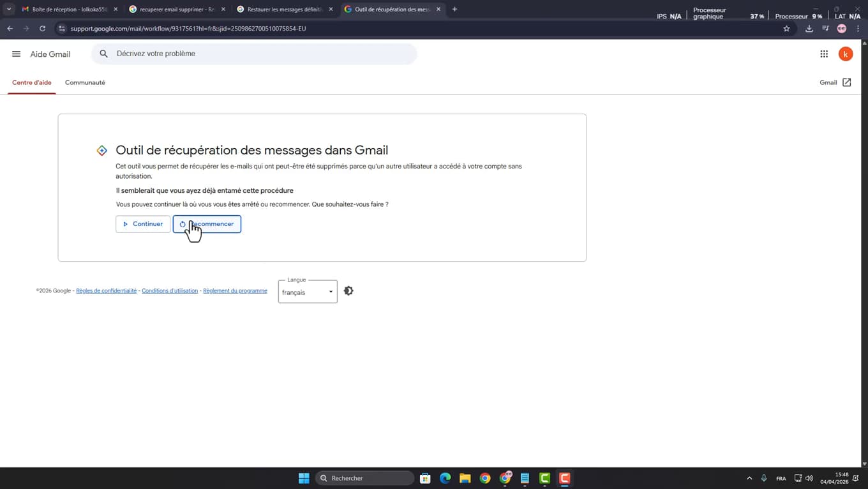Bookmark this page with the star
Screen dimensions: 868x489
point(786,29)
